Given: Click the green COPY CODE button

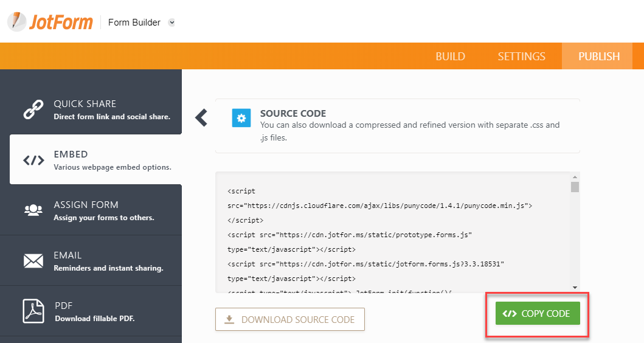Looking at the screenshot, I should [538, 313].
